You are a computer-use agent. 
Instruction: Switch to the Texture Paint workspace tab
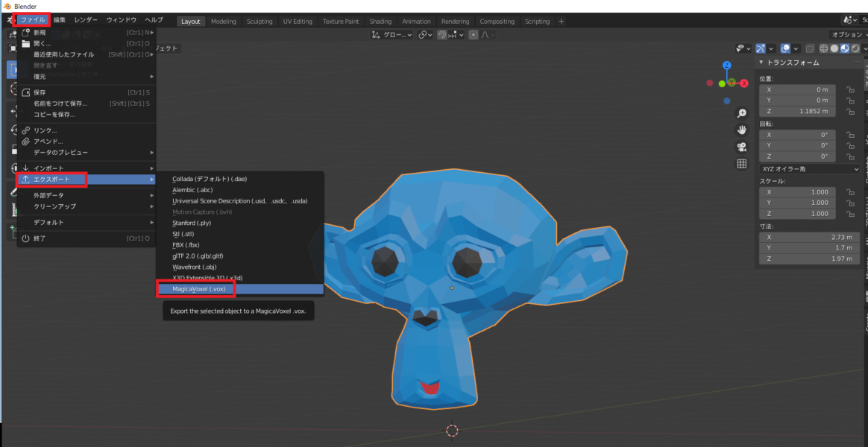[341, 22]
